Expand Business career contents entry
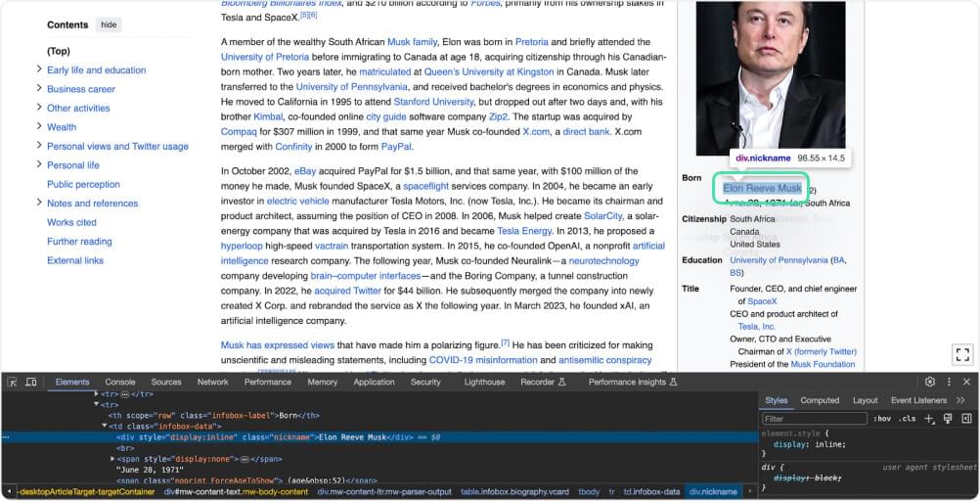This screenshot has height=501, width=980. coord(39,88)
